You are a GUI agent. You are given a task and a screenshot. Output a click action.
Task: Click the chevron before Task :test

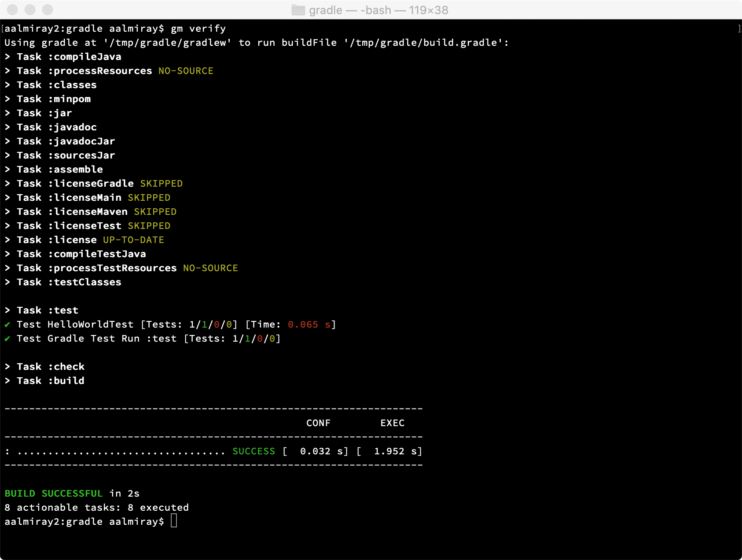coord(7,310)
